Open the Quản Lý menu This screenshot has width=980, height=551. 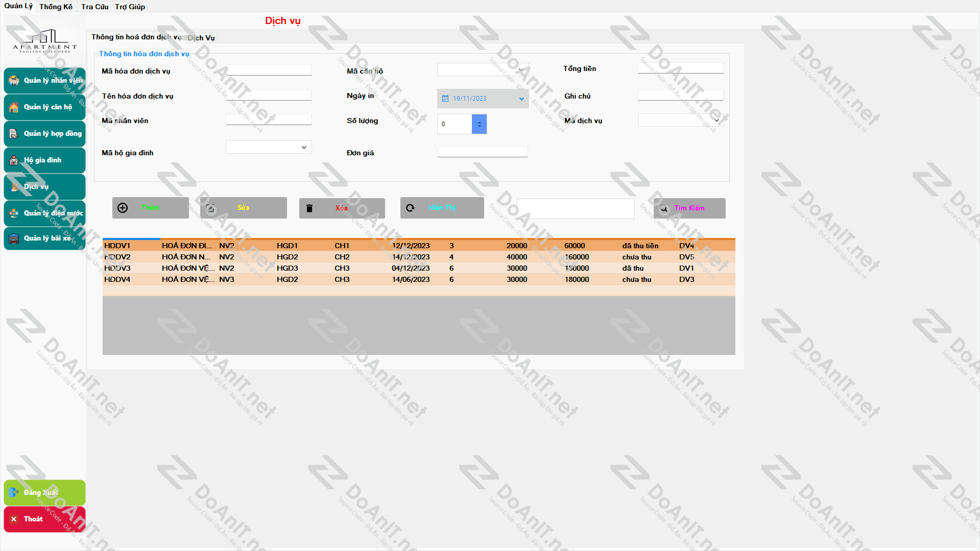(x=18, y=6)
